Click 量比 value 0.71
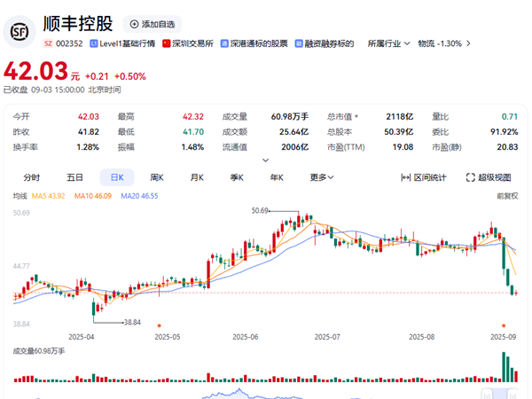The height and width of the screenshot is (399, 532). 510,117
